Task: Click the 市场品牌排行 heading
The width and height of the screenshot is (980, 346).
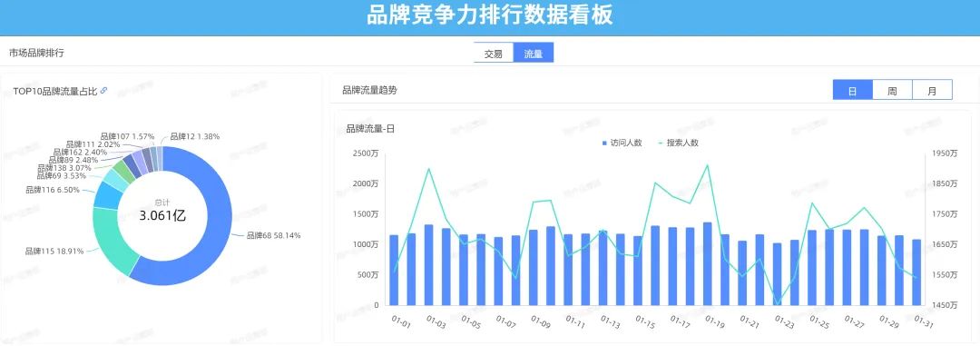Action: (x=36, y=54)
